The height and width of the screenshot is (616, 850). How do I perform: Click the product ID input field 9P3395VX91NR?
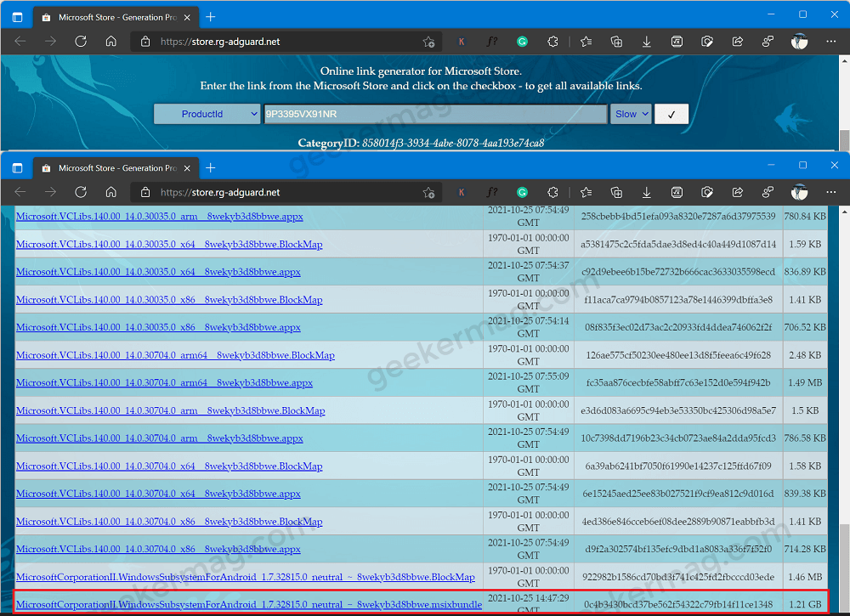(x=435, y=114)
